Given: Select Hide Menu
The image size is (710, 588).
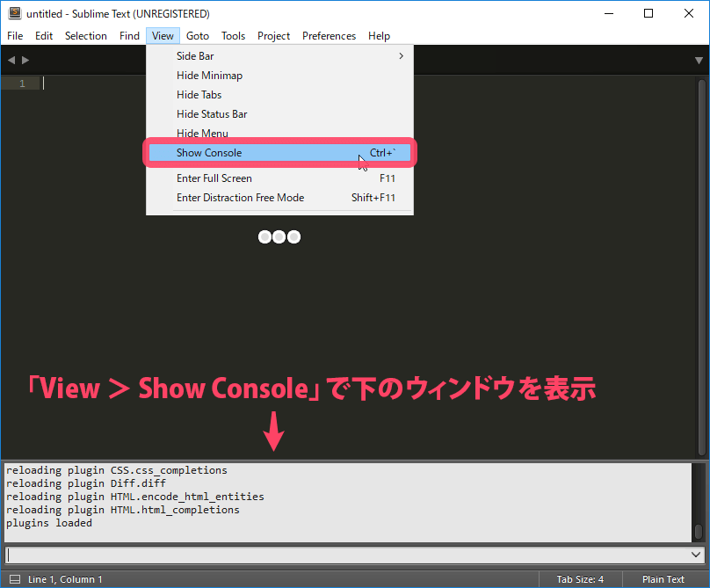Looking at the screenshot, I should 279,133.
